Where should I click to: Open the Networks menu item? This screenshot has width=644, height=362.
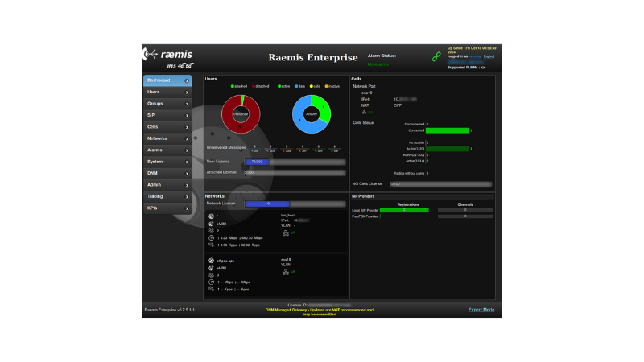[x=167, y=138]
